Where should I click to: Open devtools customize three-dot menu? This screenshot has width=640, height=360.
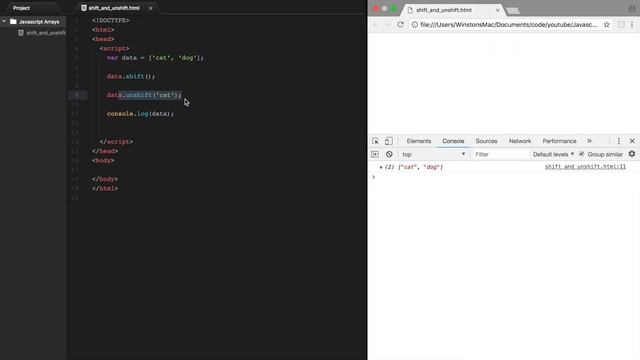(618, 141)
